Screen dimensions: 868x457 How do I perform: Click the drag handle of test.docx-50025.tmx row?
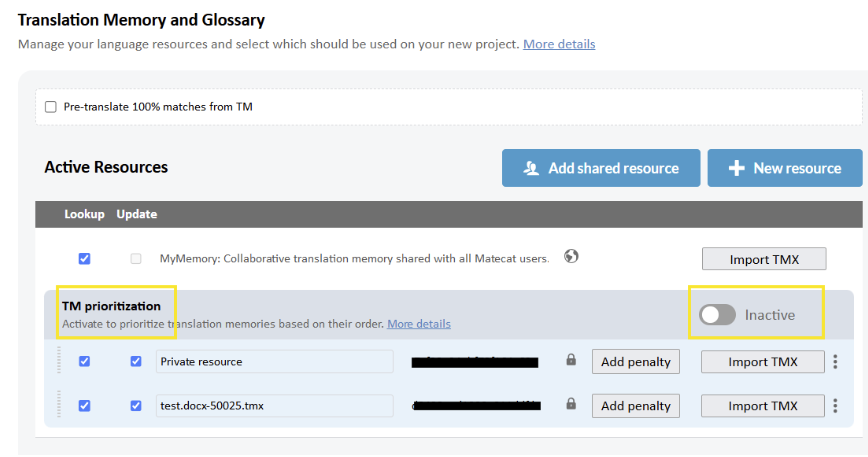58,405
